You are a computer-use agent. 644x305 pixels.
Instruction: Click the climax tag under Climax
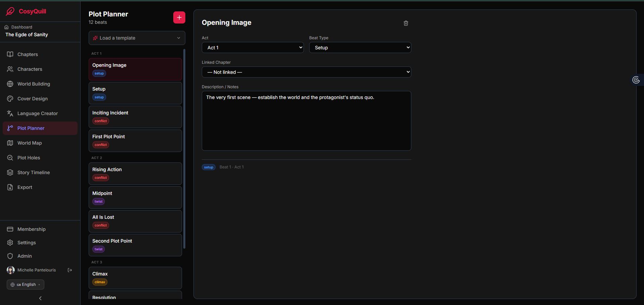(100, 282)
